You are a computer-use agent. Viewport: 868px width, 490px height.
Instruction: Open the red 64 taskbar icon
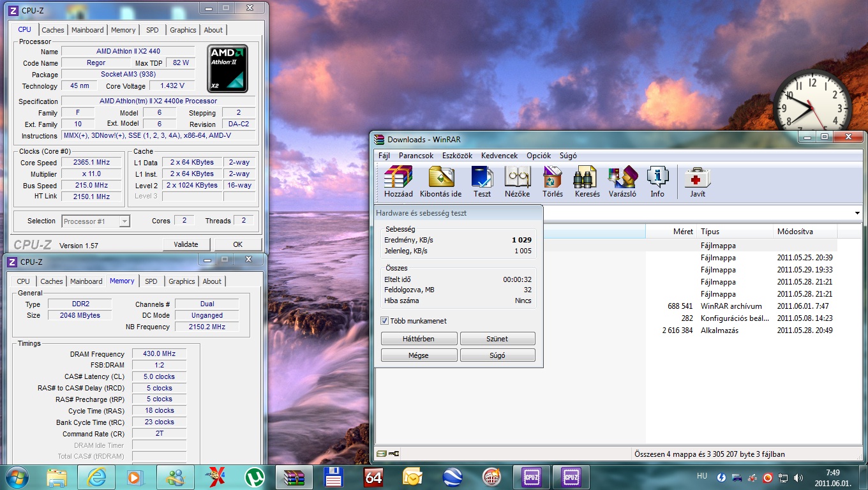tap(373, 477)
